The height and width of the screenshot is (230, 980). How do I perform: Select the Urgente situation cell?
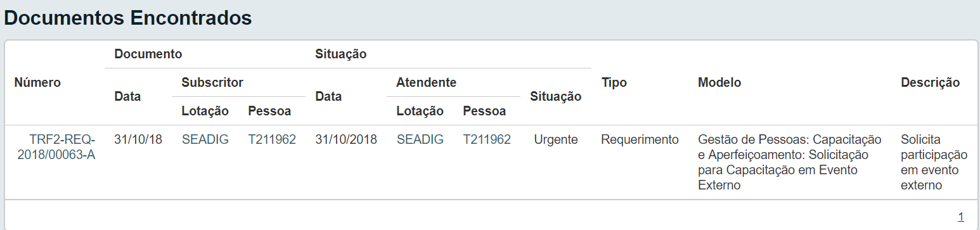tap(556, 139)
